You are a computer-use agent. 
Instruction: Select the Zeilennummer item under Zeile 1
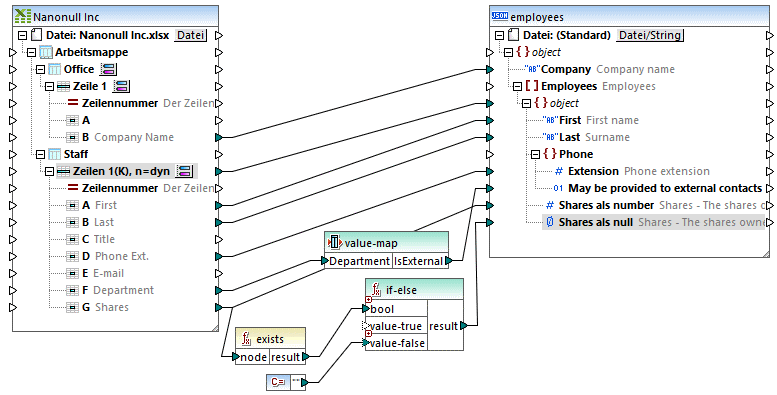click(x=141, y=103)
